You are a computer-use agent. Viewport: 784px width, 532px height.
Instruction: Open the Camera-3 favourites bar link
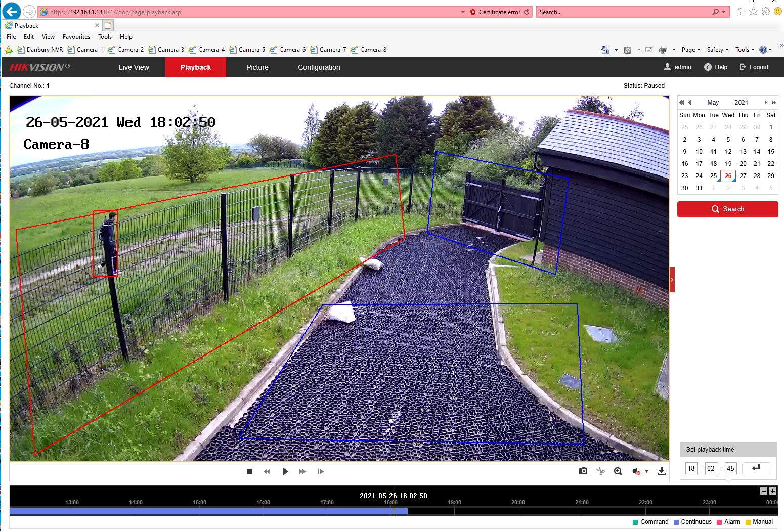tap(169, 49)
